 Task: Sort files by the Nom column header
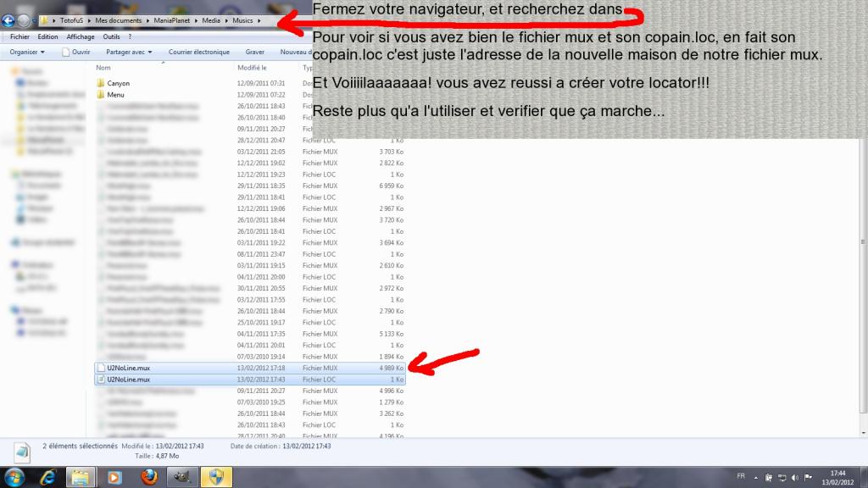click(103, 68)
